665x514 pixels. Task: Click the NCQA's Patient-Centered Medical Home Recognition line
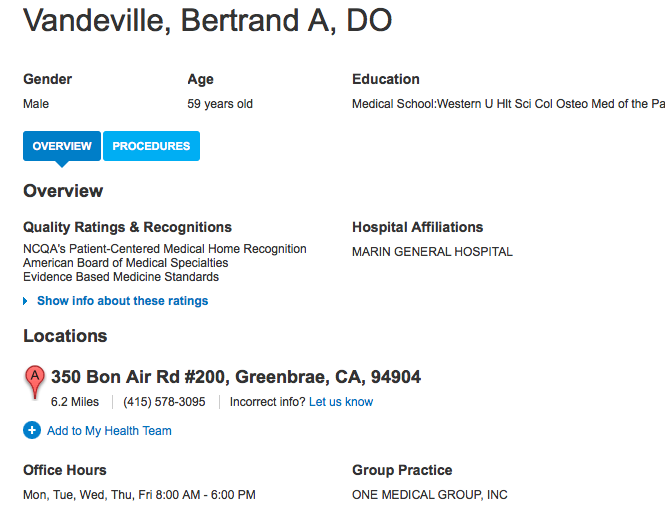165,249
